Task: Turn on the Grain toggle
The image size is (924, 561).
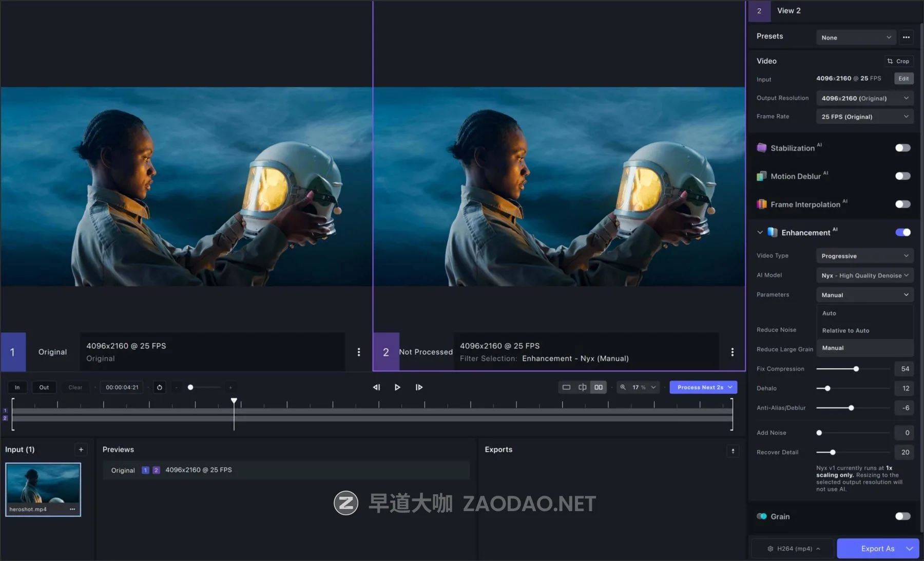Action: click(x=902, y=516)
